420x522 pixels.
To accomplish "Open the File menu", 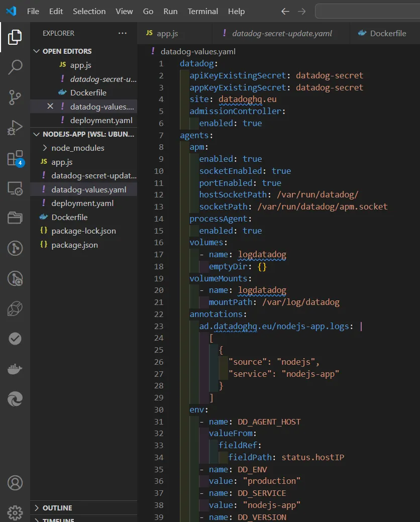I will click(x=33, y=12).
